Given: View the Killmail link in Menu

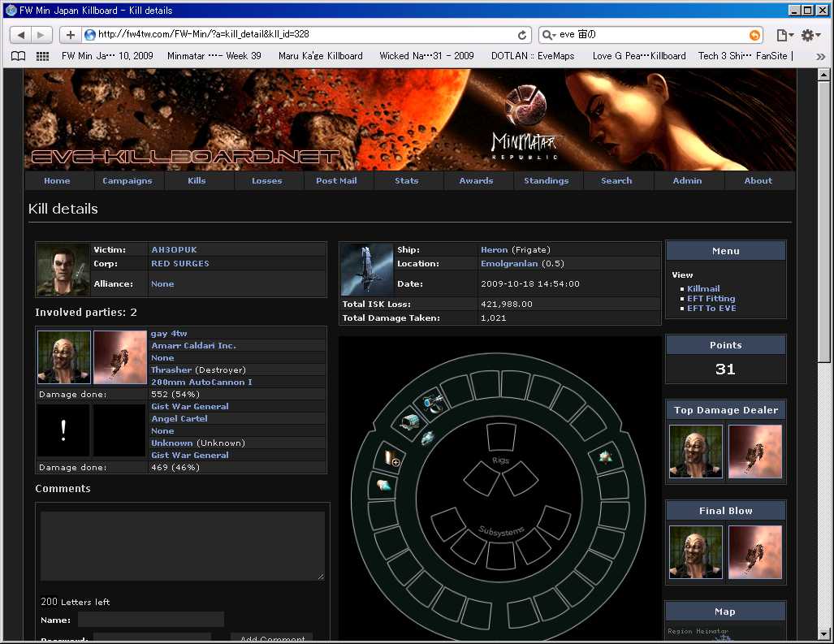Looking at the screenshot, I should [x=703, y=289].
